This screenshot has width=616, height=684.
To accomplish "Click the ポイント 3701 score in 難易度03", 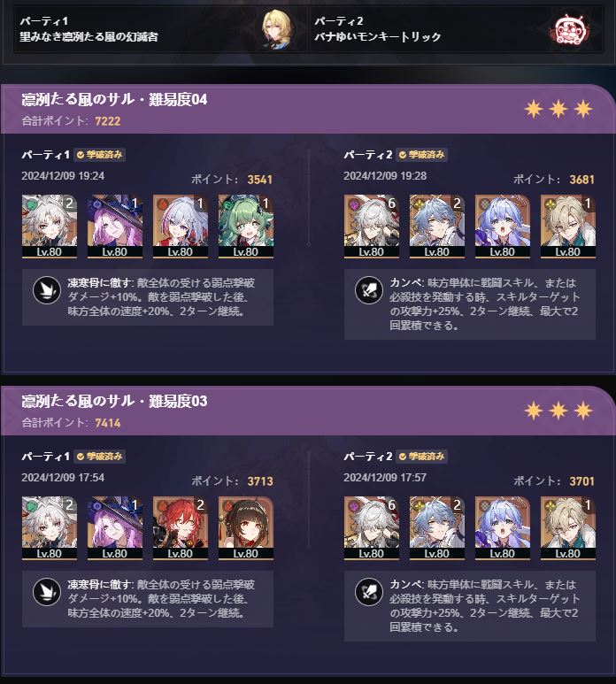I will (554, 481).
